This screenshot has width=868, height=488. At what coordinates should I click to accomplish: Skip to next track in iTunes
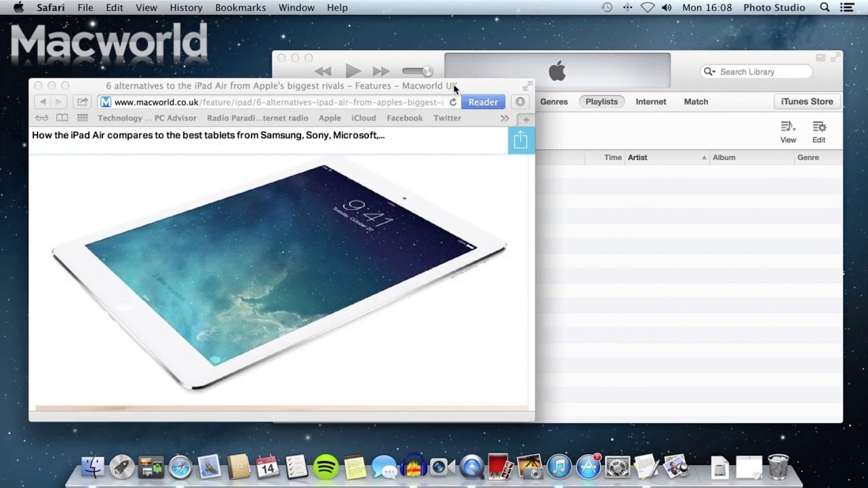381,71
